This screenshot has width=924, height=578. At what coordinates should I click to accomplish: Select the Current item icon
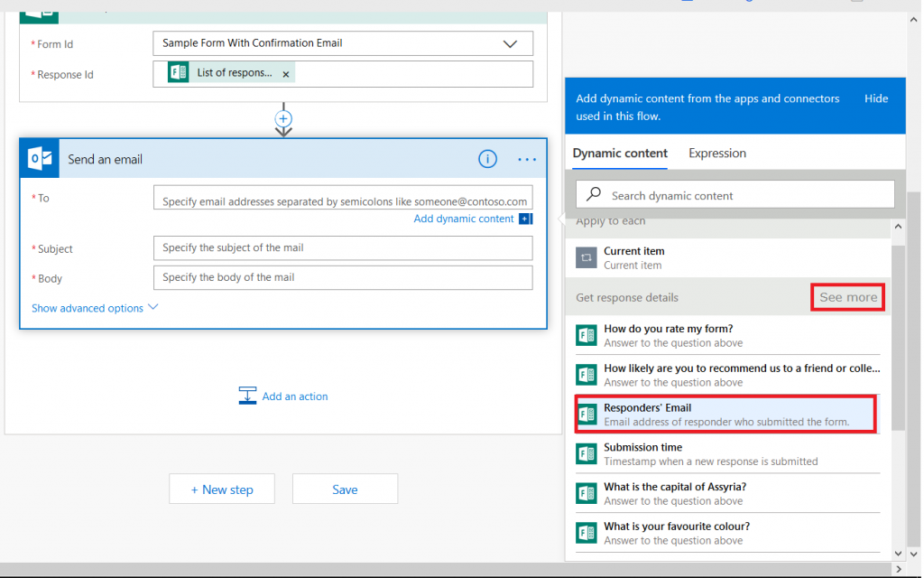(x=586, y=257)
